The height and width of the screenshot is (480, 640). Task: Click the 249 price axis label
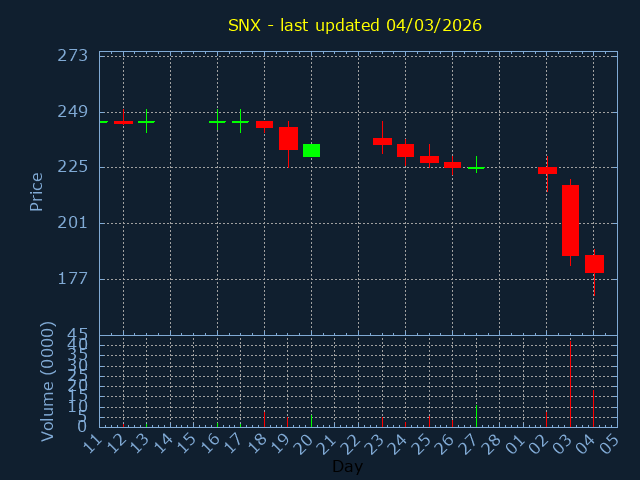[71, 111]
